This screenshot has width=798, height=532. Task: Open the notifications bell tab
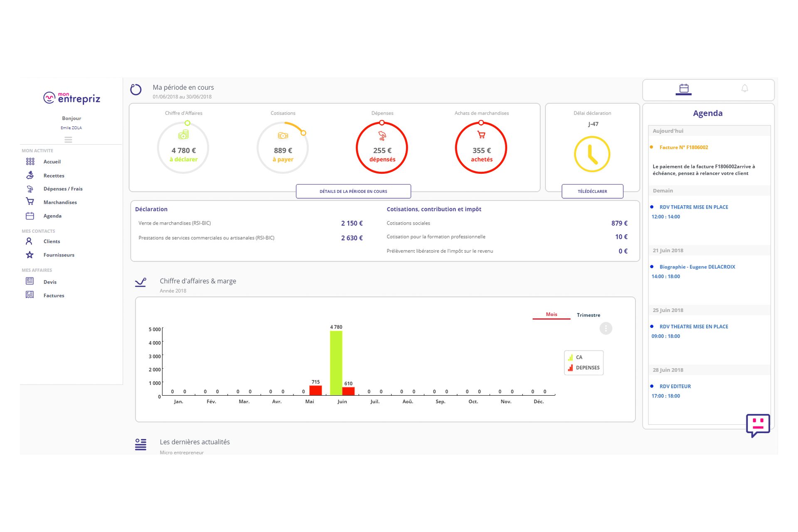[x=744, y=89]
